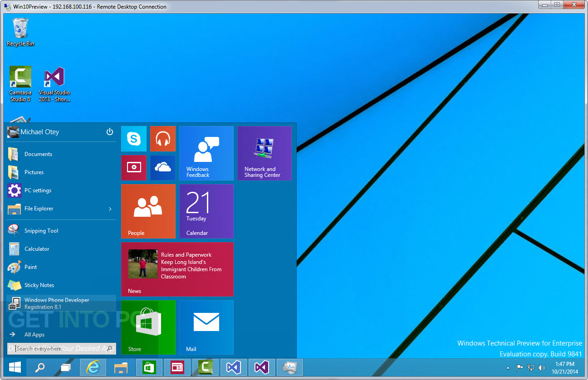Expand File Explorer jump list arrow
The height and width of the screenshot is (380, 588).
click(110, 209)
